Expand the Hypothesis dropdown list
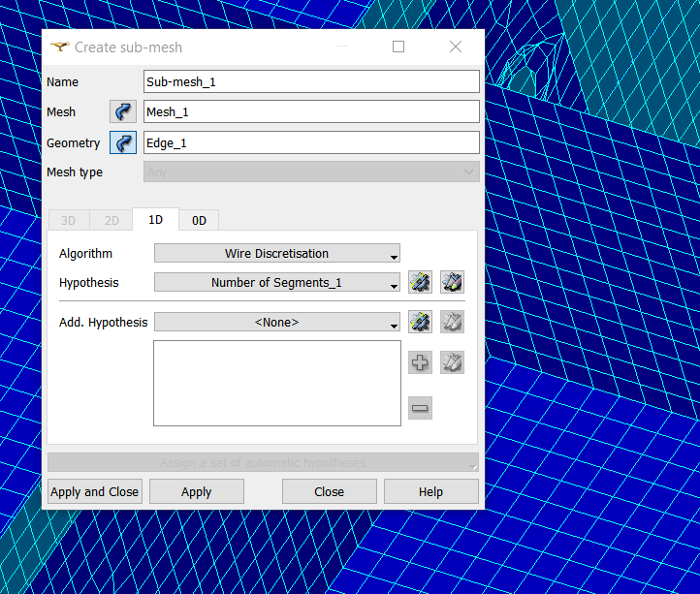 (277, 283)
